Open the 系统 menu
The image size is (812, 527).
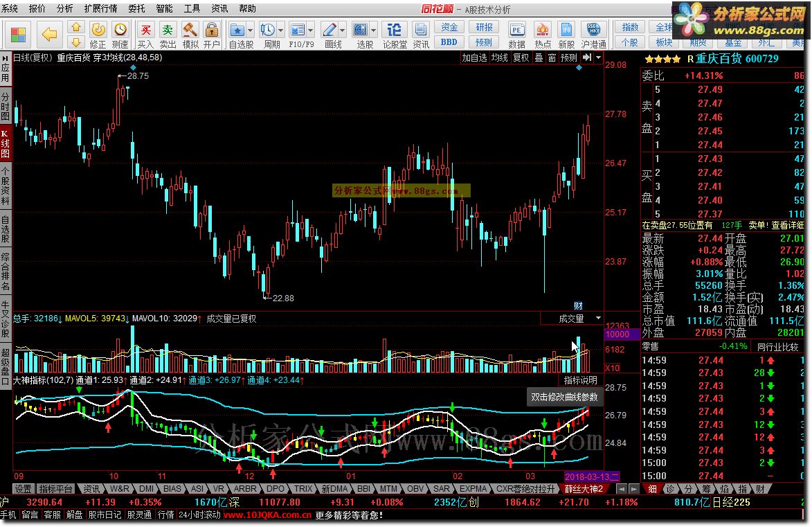click(9, 8)
